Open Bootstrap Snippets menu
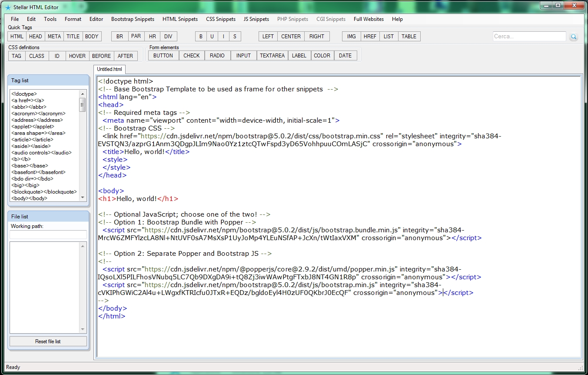Screen dimensions: 588x375 point(133,19)
